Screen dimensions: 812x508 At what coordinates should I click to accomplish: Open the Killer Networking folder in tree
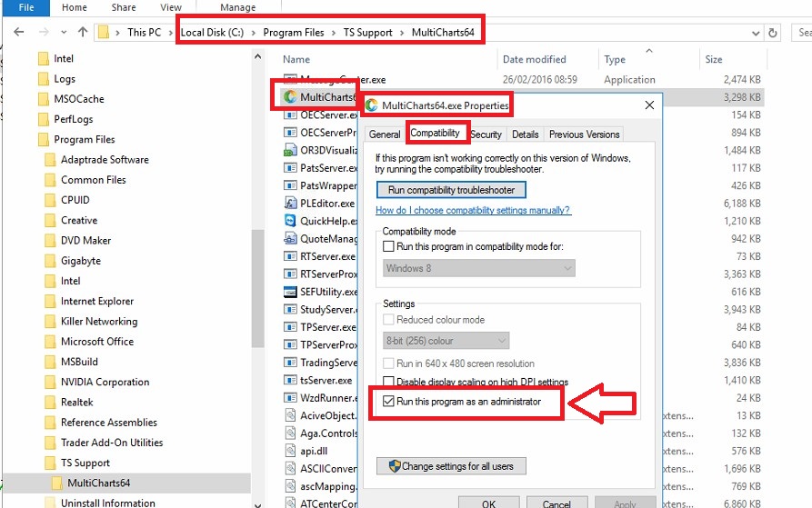(99, 322)
